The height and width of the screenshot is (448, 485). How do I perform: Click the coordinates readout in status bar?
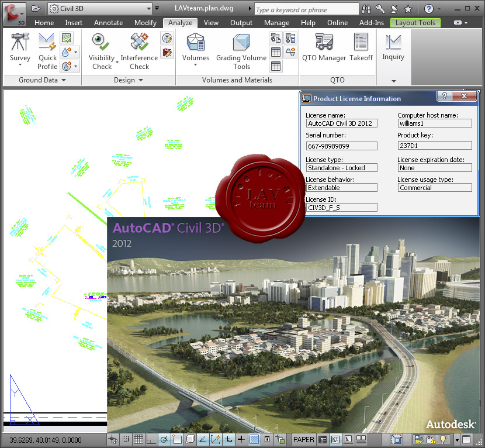[x=46, y=440]
